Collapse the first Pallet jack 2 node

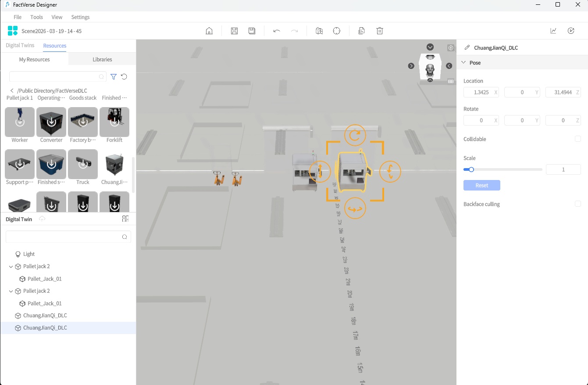tap(11, 266)
